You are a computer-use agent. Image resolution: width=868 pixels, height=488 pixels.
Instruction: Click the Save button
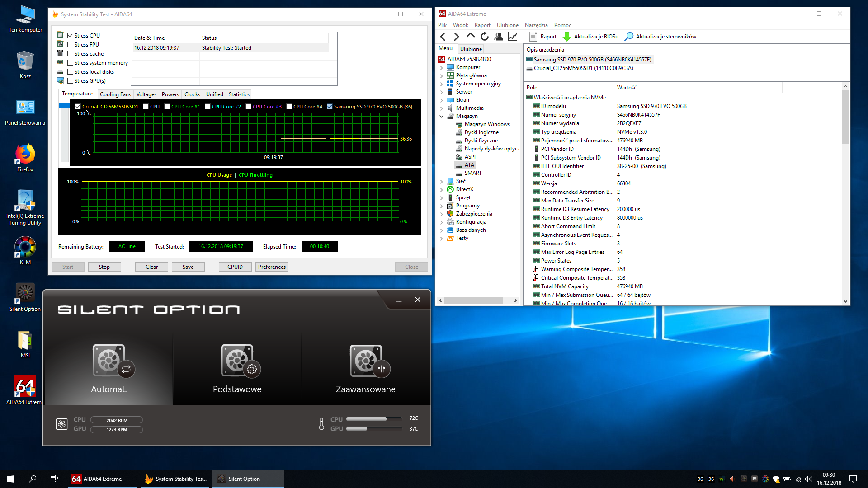(188, 267)
